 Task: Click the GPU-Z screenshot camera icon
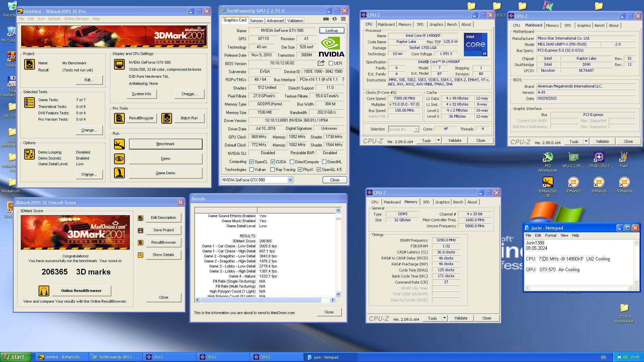click(x=326, y=19)
